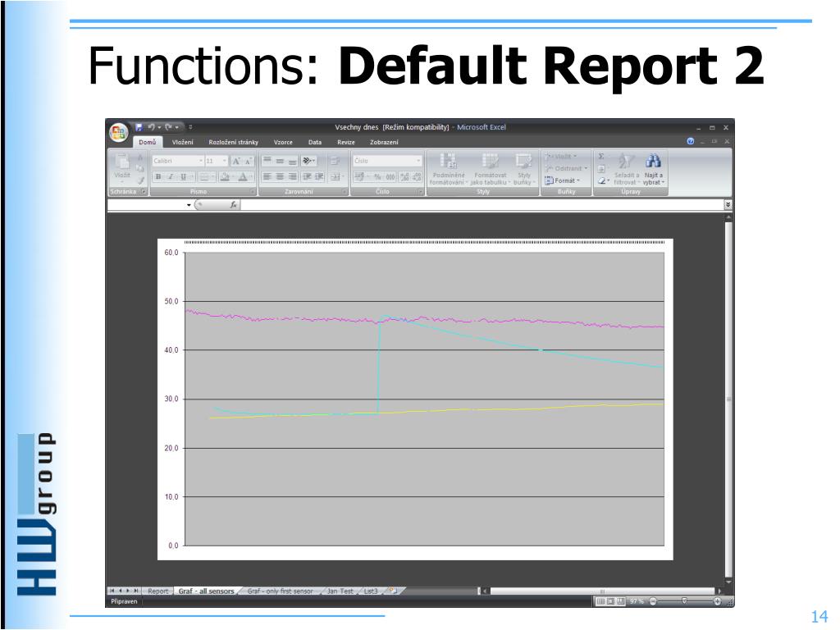Screen dimensions: 840x630
Task: Open the text orientation menu
Action: point(308,161)
